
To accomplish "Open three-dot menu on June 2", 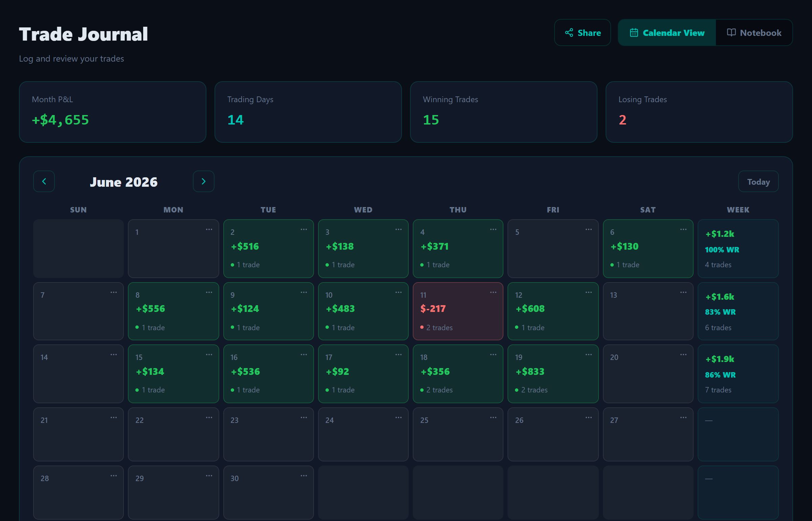I will 304,229.
